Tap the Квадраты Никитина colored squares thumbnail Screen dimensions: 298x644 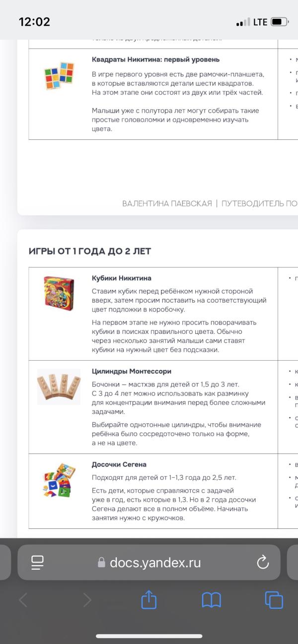59,76
